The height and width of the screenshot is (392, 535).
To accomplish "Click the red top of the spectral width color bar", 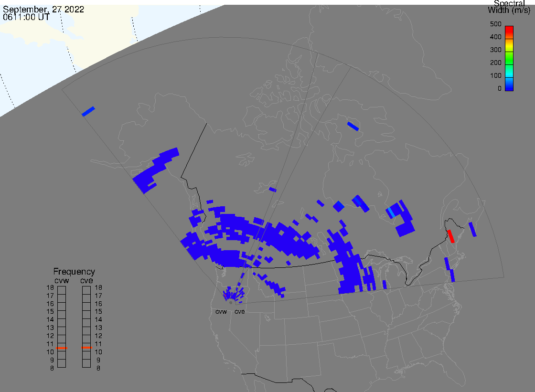I will click(509, 30).
